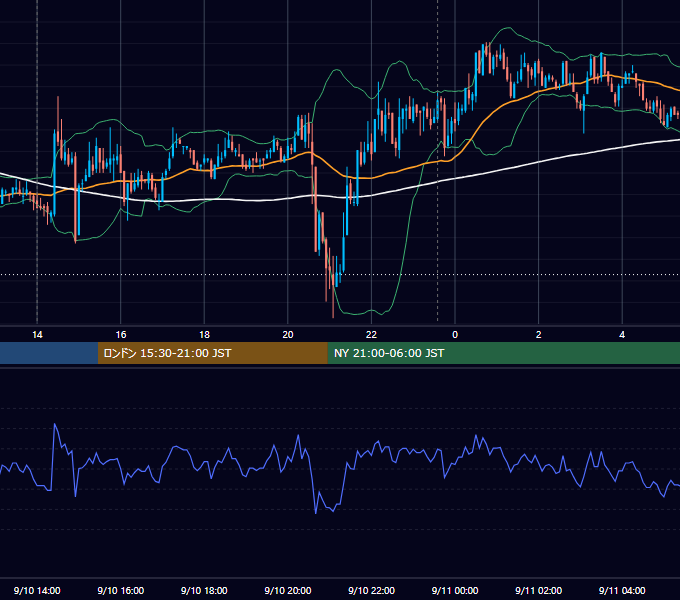
Task: Click hour label 4 on price chart axis
Action: pyautogui.click(x=622, y=335)
